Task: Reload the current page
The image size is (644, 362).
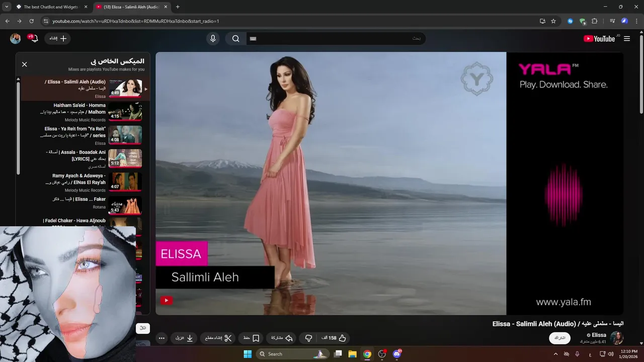Action: (31, 21)
